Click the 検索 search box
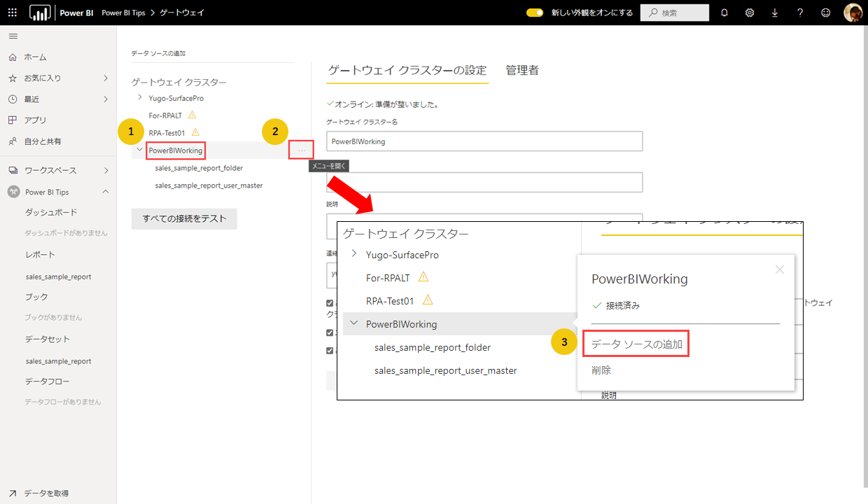 pos(675,13)
